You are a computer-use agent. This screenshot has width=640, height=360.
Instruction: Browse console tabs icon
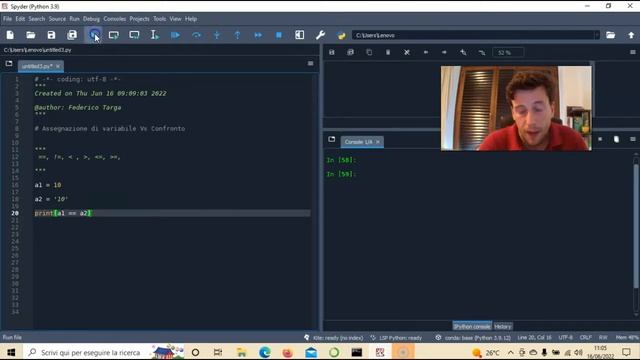click(x=331, y=140)
